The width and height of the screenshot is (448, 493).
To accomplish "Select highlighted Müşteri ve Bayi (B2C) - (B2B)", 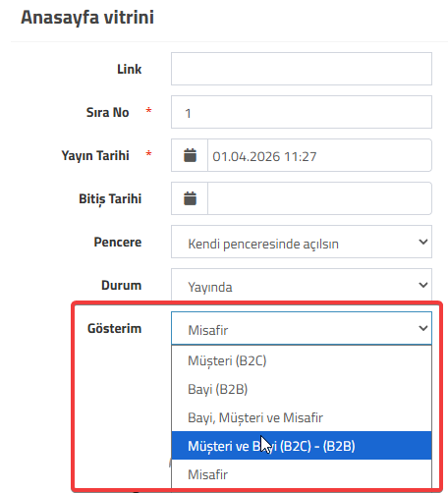I will 302,446.
